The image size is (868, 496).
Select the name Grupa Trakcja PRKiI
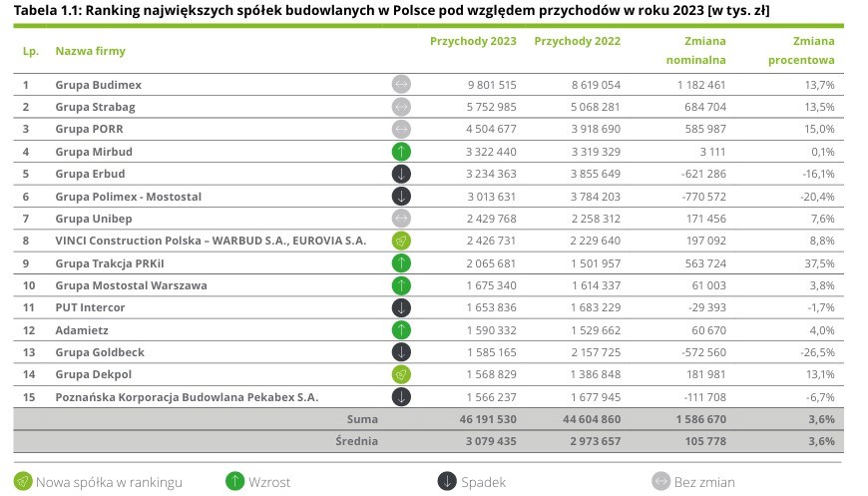(109, 263)
